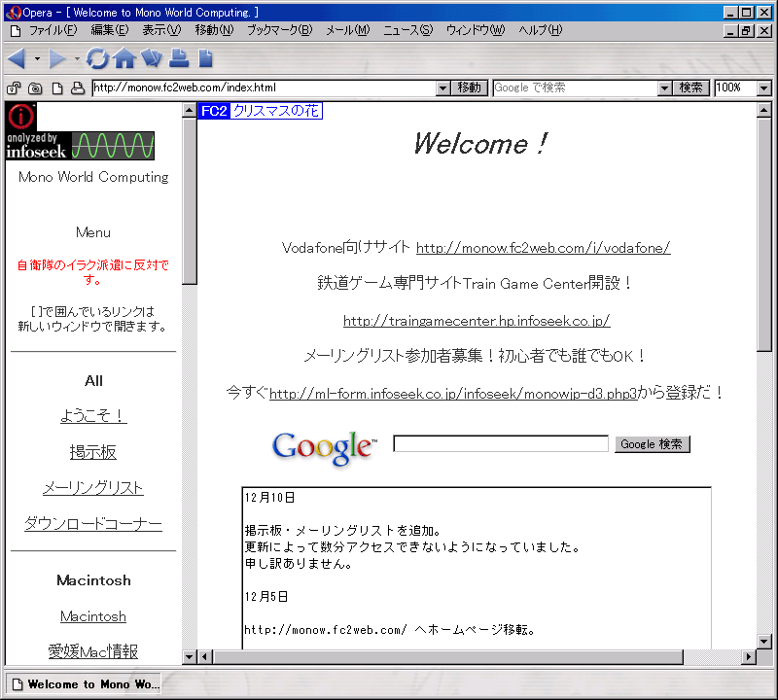Image resolution: width=778 pixels, height=700 pixels.
Task: Open the Vodafone site link
Action: click(544, 248)
